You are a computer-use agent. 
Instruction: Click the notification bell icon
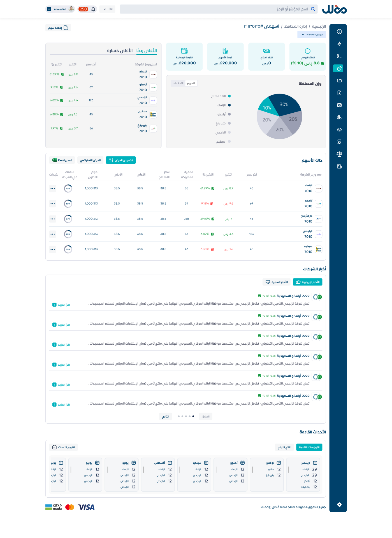(93, 9)
